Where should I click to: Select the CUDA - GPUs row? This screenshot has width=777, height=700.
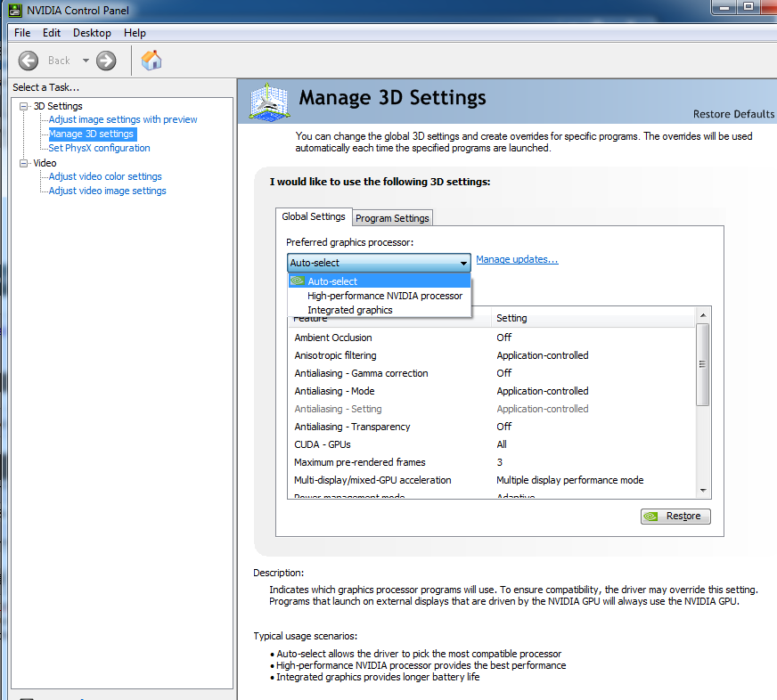(492, 444)
